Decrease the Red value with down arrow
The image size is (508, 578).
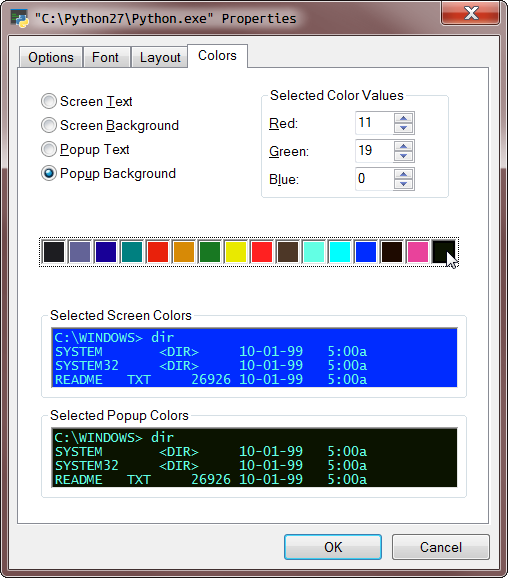pyautogui.click(x=403, y=128)
